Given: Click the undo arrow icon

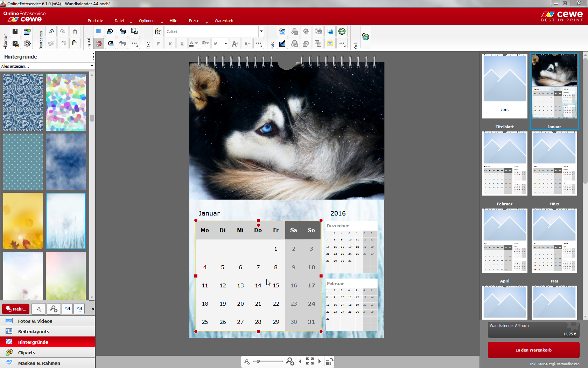Looking at the screenshot, I should [51, 32].
